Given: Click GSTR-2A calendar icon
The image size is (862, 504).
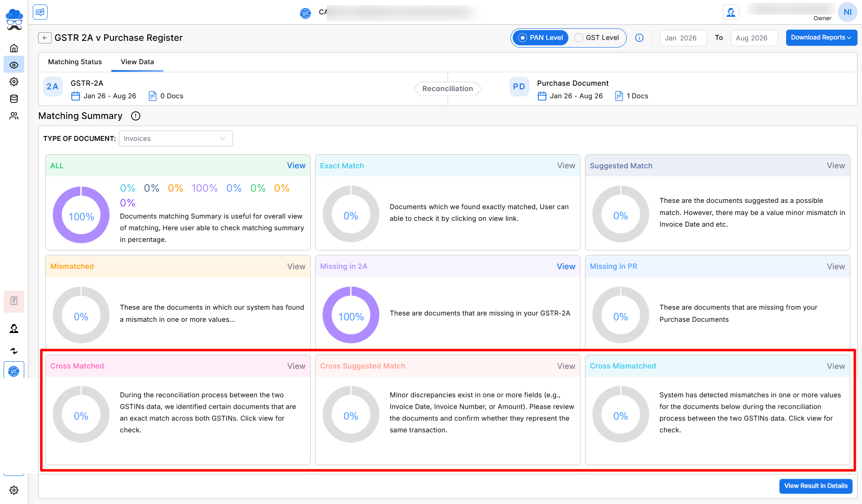Looking at the screenshot, I should pyautogui.click(x=75, y=96).
